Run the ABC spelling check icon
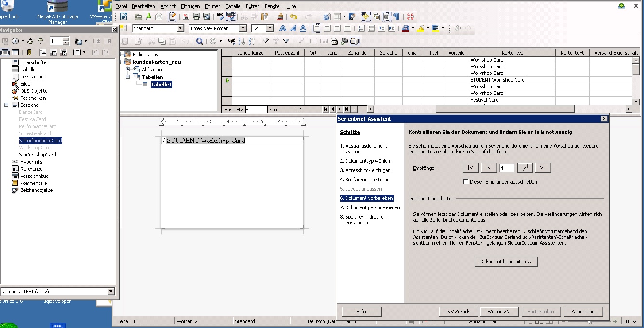 click(220, 16)
